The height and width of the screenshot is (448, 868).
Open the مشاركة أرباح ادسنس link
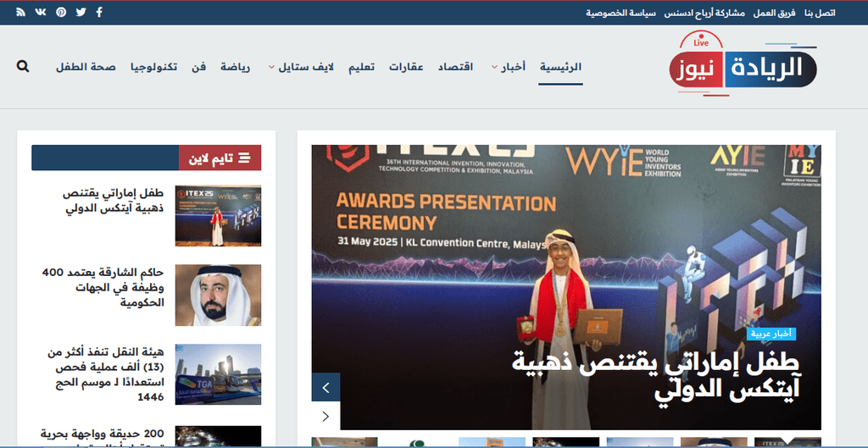pos(704,13)
